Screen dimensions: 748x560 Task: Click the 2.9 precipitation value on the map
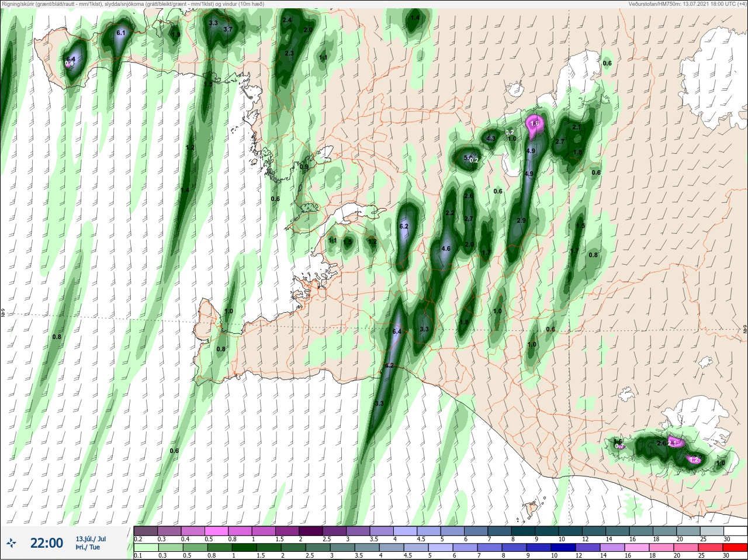[x=521, y=220]
